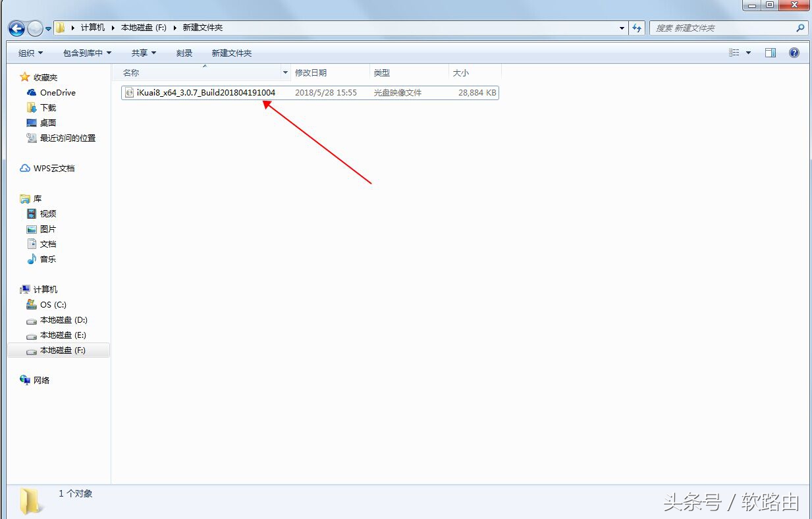Select file iKuai8_x64_3.0.7_Build201804191004
The image size is (812, 519).
tap(206, 93)
